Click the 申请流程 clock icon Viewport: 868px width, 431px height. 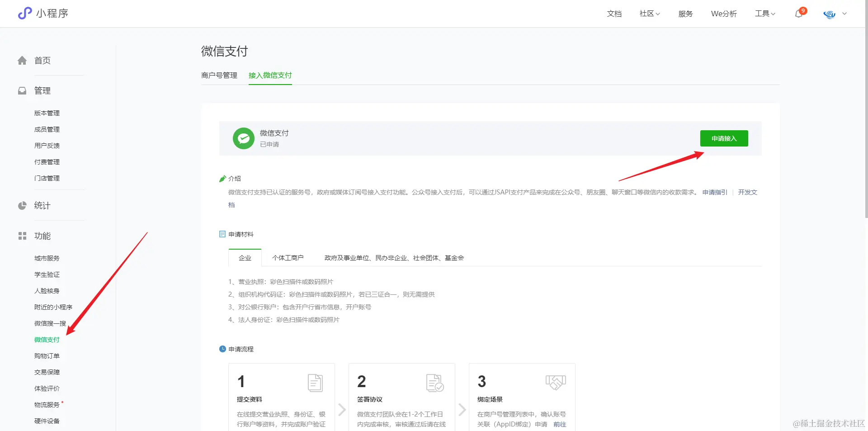coord(222,349)
